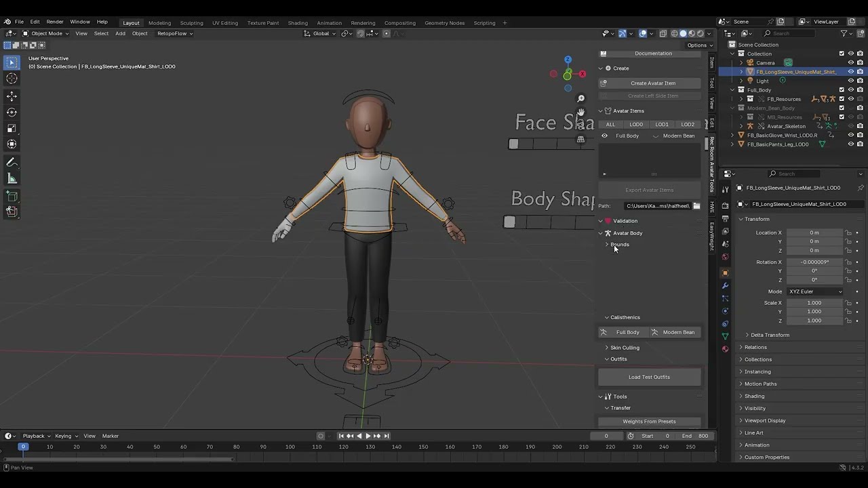Select the 3D Cursor tool
Image resolution: width=868 pixels, height=488 pixels.
click(x=12, y=79)
